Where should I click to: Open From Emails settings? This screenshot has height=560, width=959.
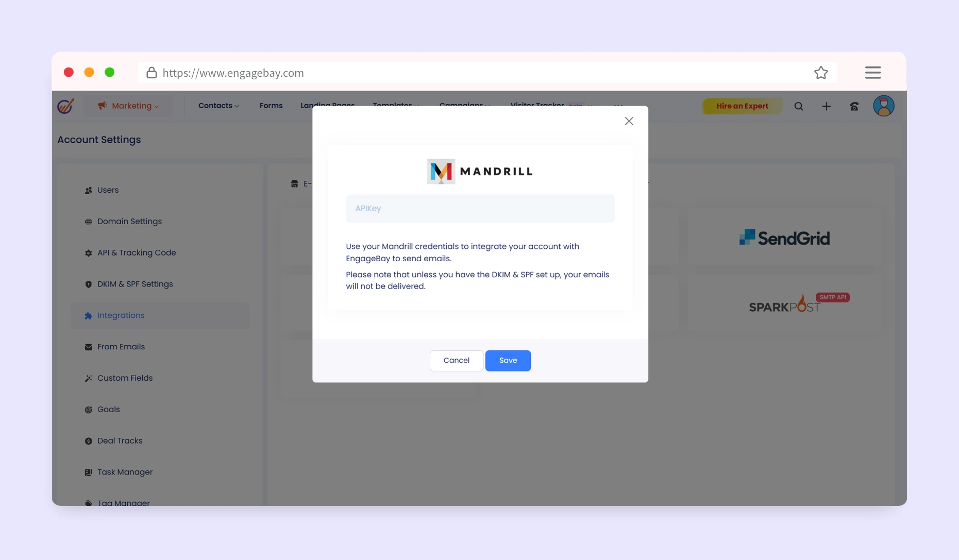click(x=160, y=347)
